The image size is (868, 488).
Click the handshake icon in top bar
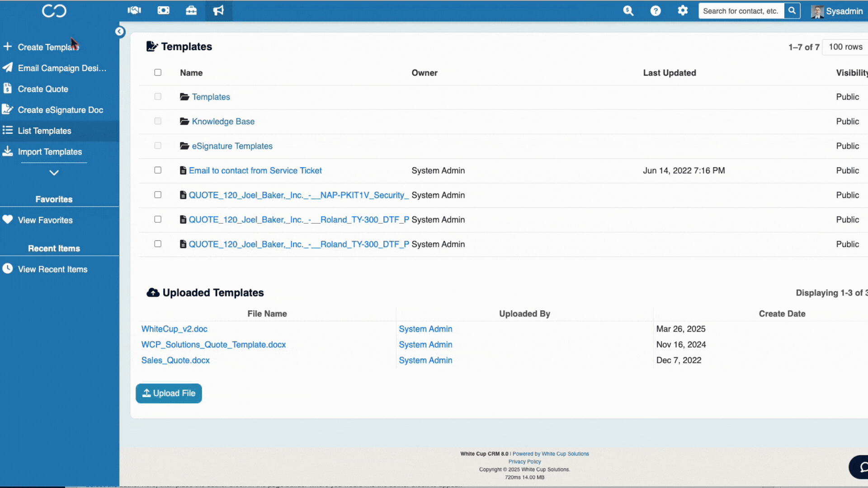(134, 10)
